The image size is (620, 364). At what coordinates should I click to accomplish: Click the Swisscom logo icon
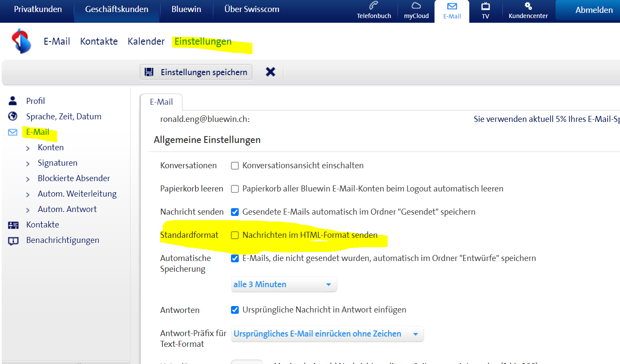point(21,41)
